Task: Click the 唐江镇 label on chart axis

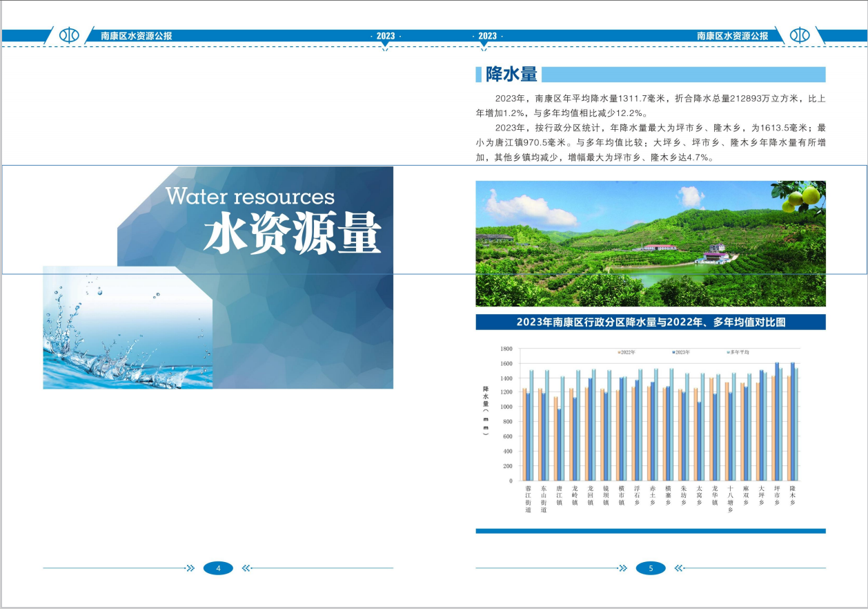Action: point(560,498)
